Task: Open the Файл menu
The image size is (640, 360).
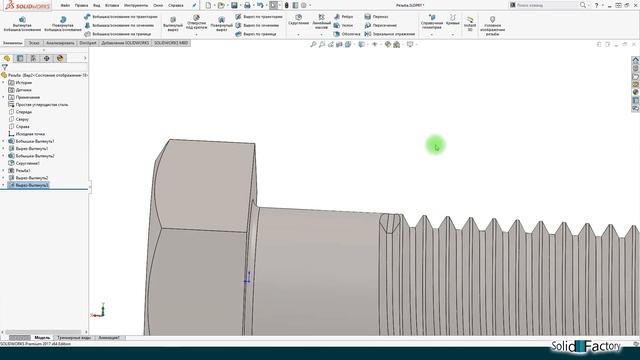Action: coord(65,6)
